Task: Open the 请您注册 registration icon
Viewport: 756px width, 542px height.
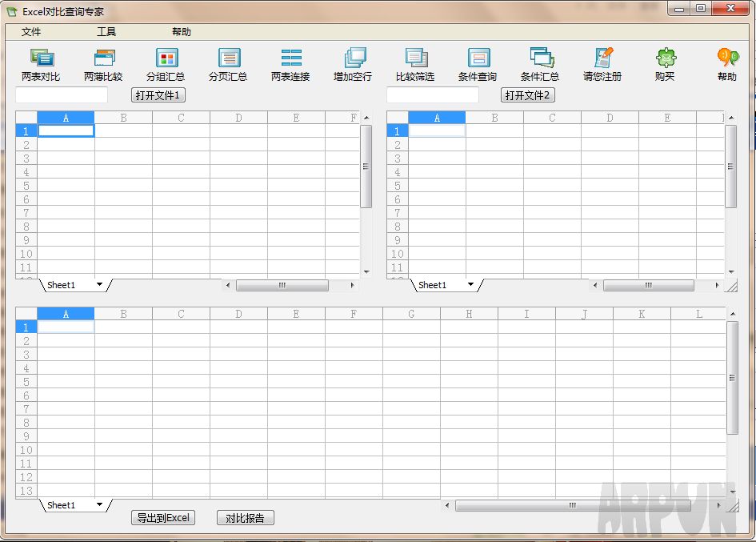Action: (602, 64)
